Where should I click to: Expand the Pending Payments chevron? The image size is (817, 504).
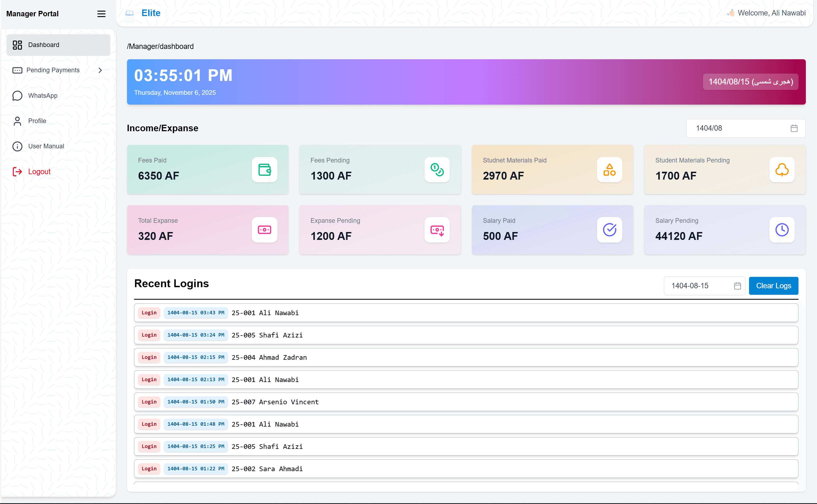coord(100,70)
